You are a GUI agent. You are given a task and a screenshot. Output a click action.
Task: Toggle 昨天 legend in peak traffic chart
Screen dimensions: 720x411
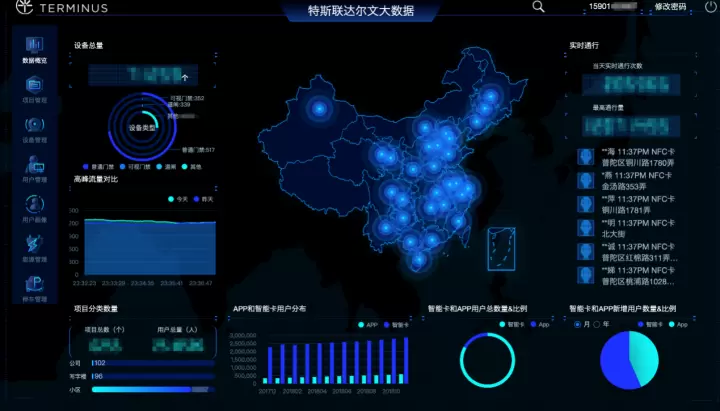point(202,199)
